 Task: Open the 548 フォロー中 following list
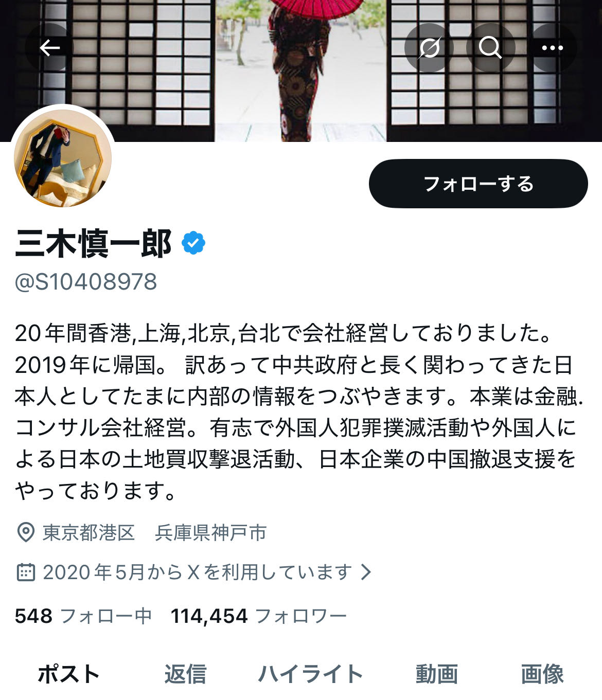pos(83,616)
